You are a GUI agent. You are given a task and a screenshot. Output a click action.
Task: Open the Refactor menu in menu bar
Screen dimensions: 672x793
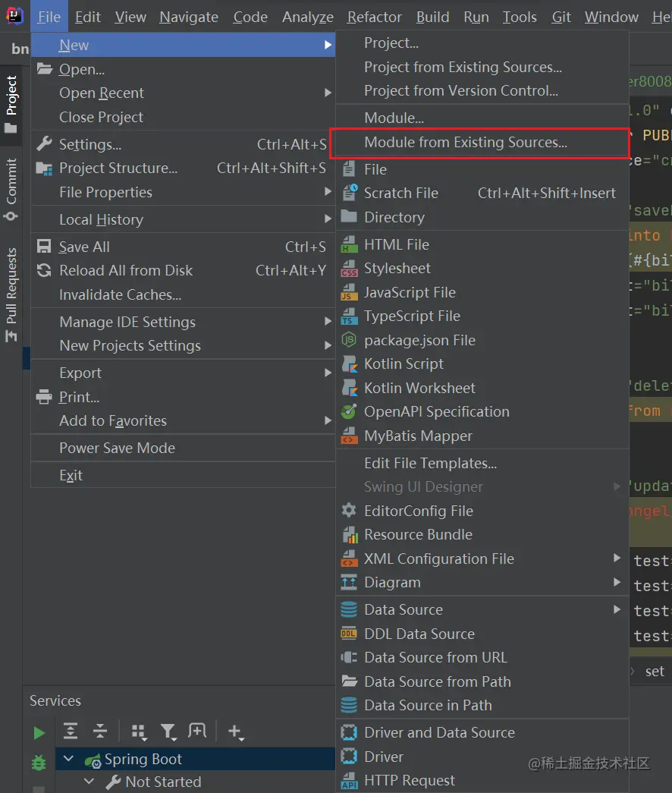(375, 17)
